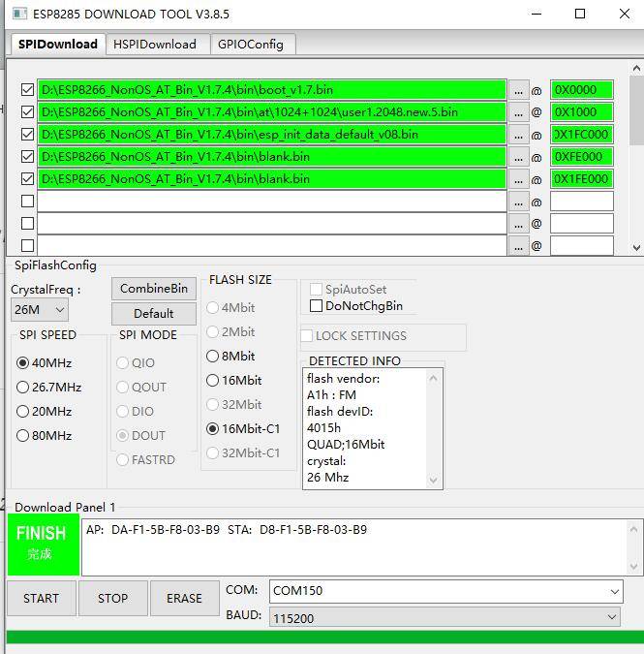Select the 80MHz SPI speed option
Image resolution: width=644 pixels, height=654 pixels.
point(23,436)
